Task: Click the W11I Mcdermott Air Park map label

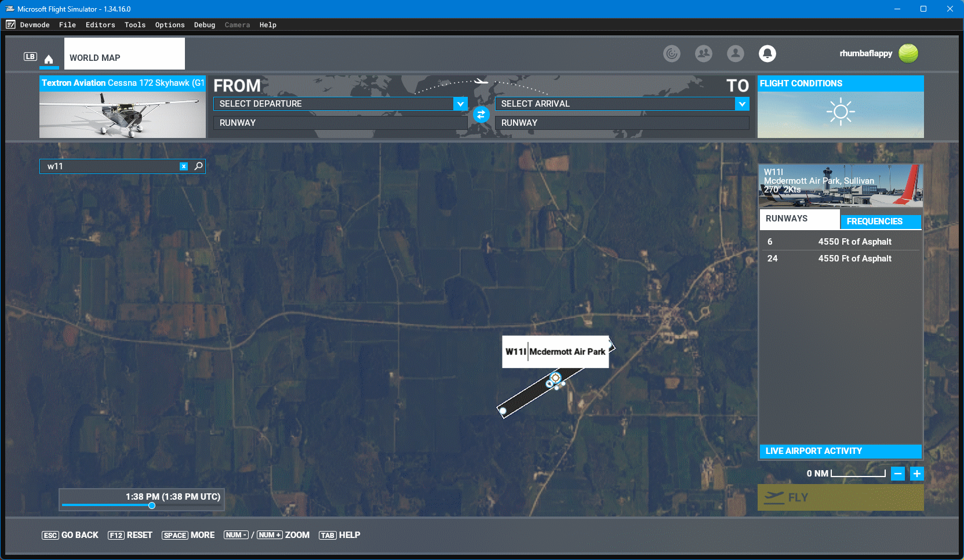Action: 555,351
